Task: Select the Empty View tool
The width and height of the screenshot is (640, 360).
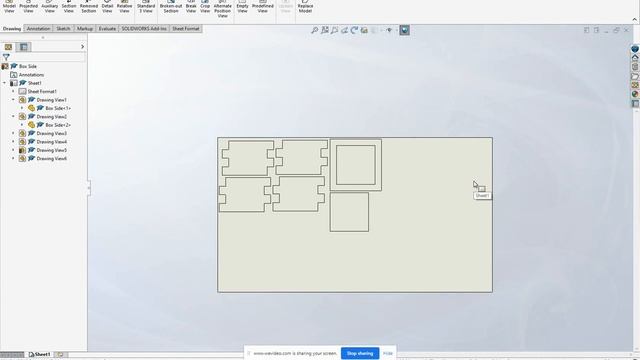Action: point(242,7)
